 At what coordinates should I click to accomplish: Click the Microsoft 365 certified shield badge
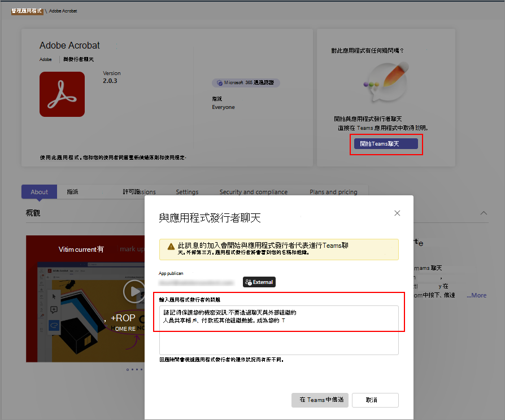(x=246, y=83)
